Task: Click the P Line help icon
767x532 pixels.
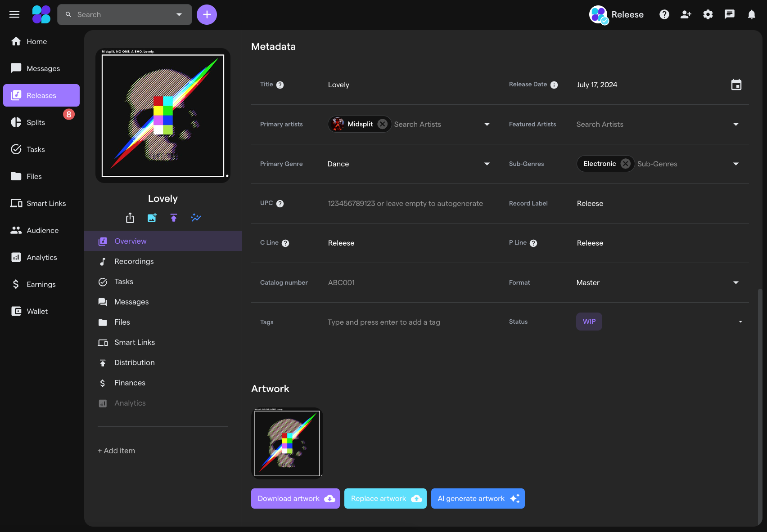Action: [533, 243]
